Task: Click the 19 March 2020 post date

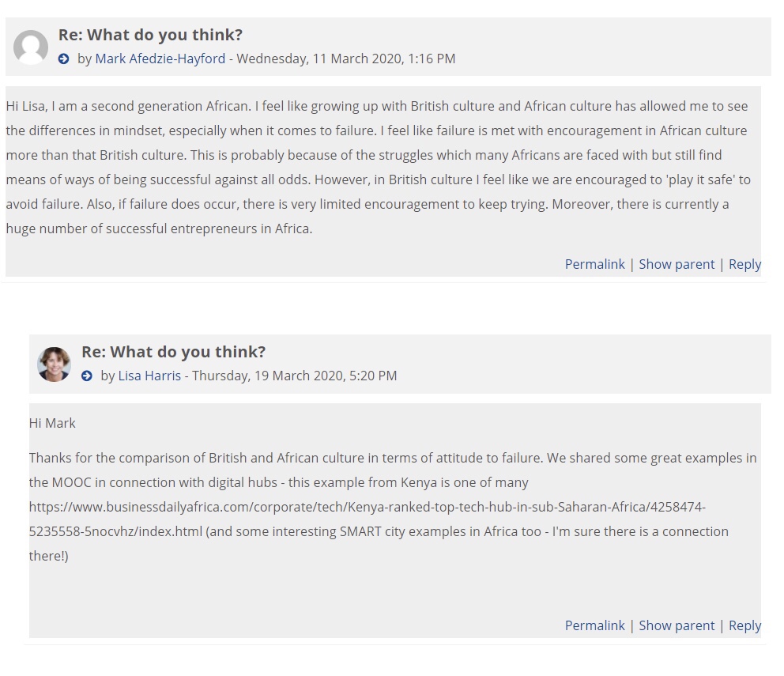Action: (294, 376)
